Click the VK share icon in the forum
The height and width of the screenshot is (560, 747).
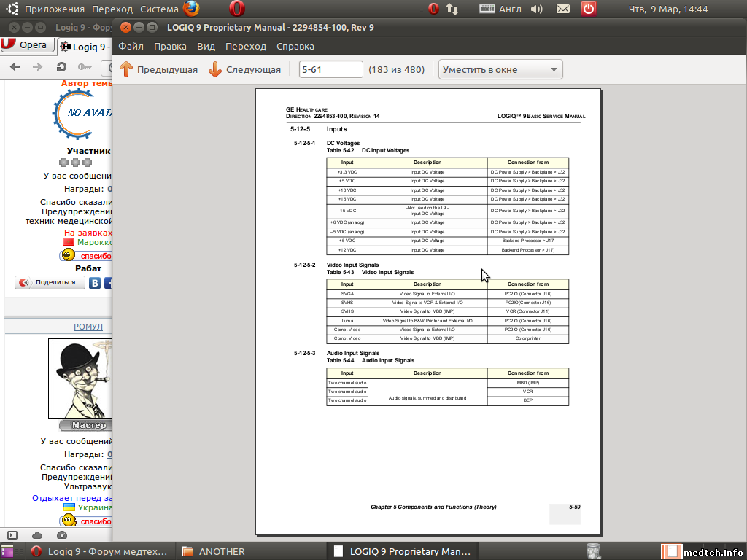click(x=95, y=283)
